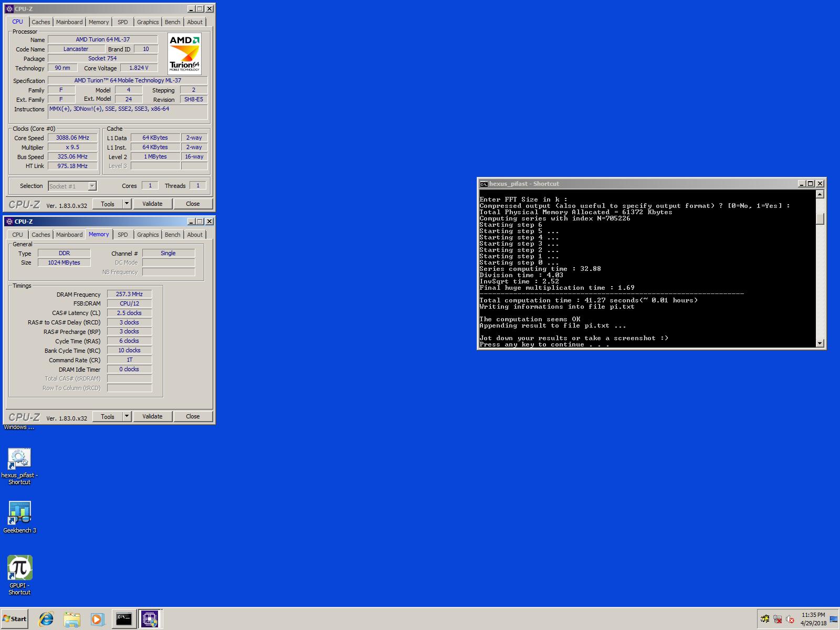Image resolution: width=840 pixels, height=630 pixels.
Task: Open About tab in top CPU-Z
Action: (195, 22)
